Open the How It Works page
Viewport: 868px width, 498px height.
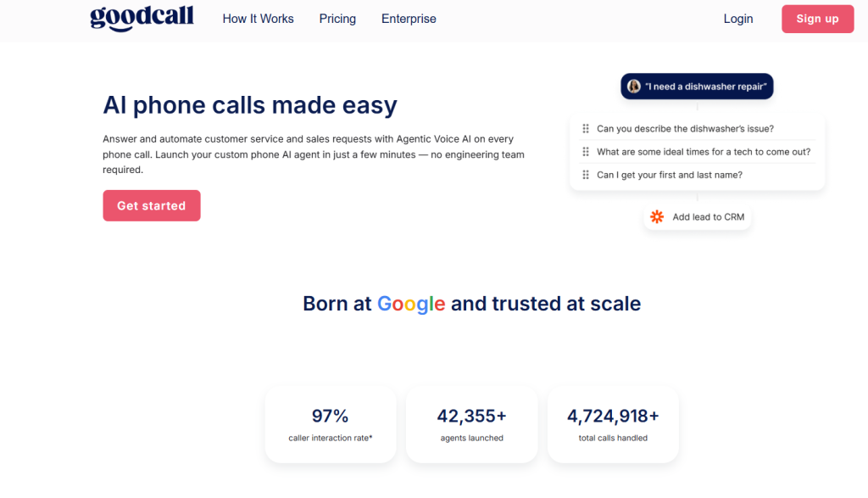[258, 19]
